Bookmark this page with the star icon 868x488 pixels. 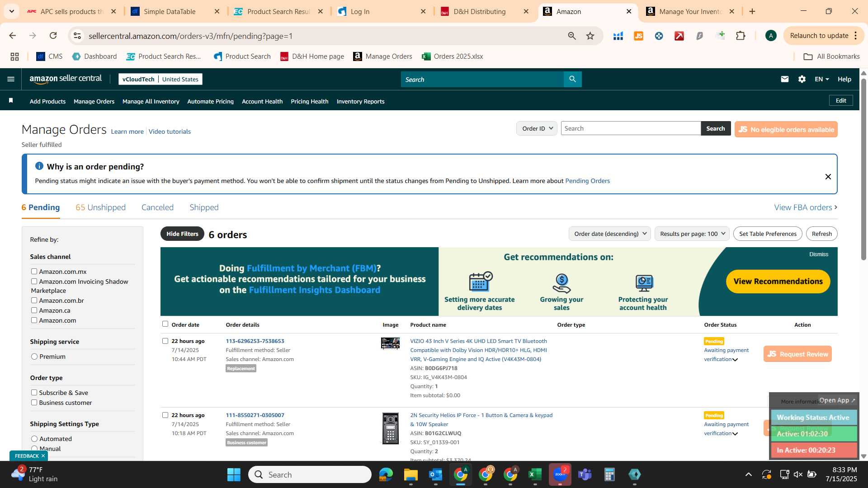click(590, 36)
